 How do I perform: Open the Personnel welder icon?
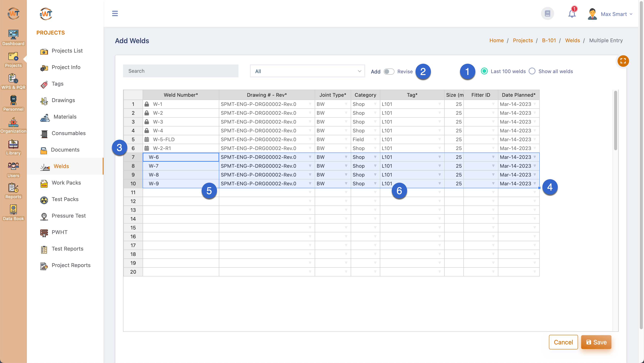point(13,100)
